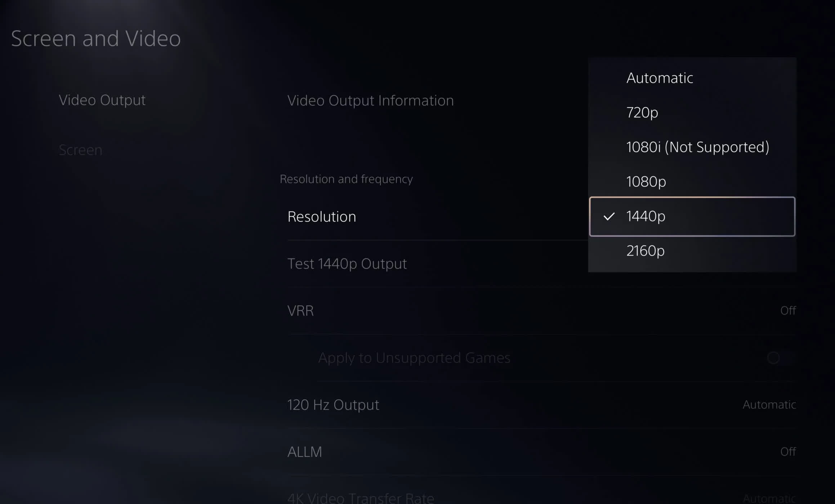835x504 pixels.
Task: Choose 720p from the resolution list
Action: pos(692,112)
